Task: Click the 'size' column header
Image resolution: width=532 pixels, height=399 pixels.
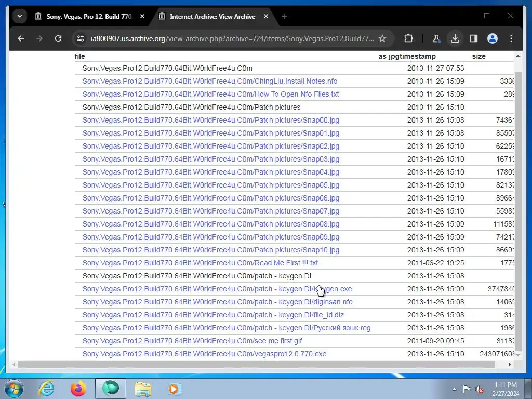Action: 478,56
